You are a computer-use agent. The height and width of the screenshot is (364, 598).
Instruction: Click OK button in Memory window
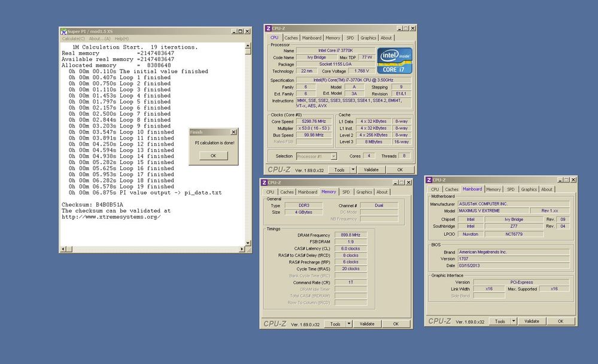pos(396,324)
